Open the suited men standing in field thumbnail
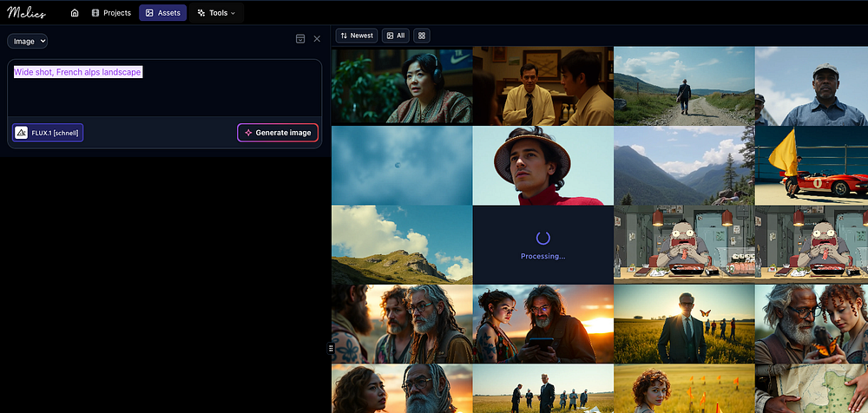 [x=543, y=389]
